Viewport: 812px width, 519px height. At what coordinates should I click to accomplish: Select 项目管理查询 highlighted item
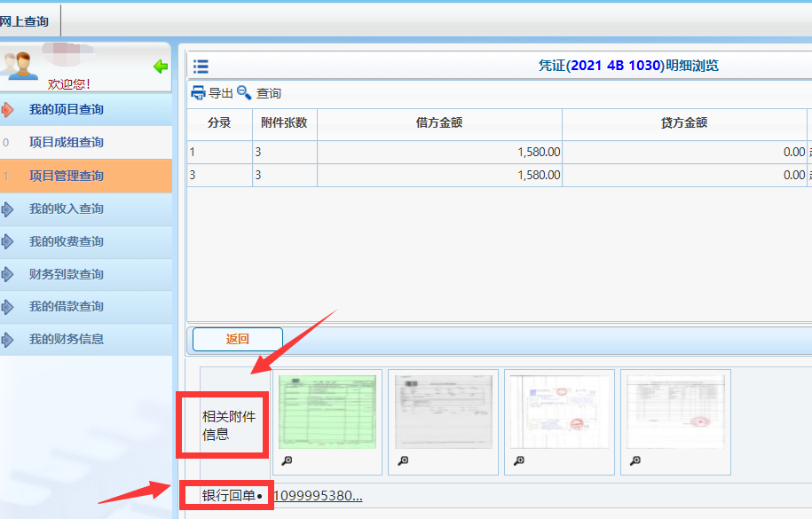point(67,177)
